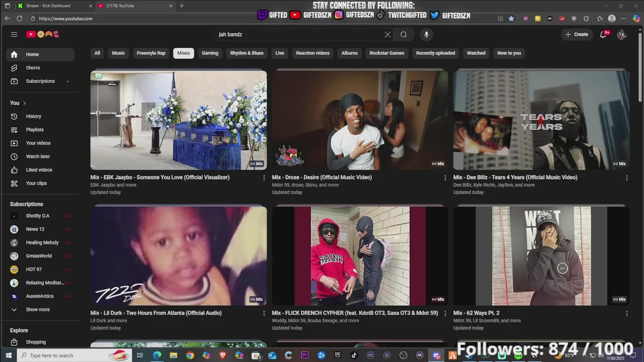Open the YouTube guide hamburger menu
The width and height of the screenshot is (644, 362).
tap(14, 34)
